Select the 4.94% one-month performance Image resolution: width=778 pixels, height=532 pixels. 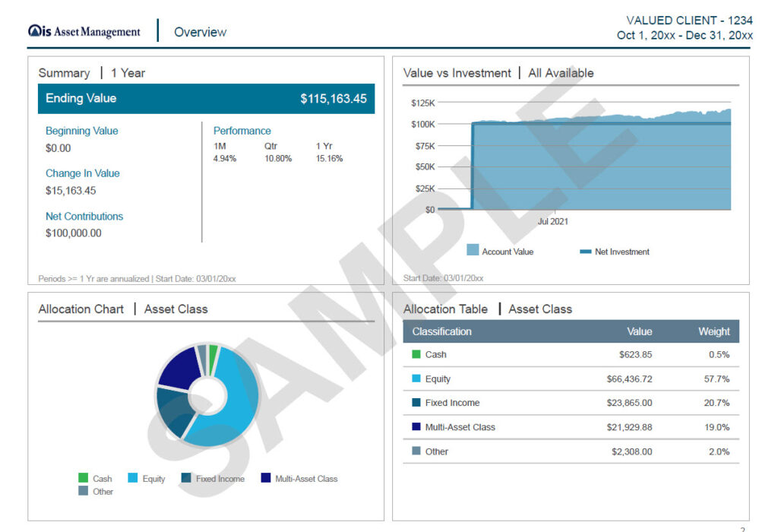click(x=225, y=158)
